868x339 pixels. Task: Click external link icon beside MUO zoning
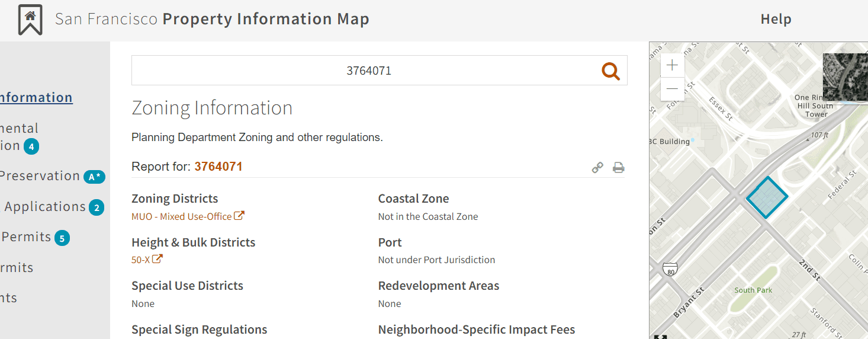pos(239,216)
